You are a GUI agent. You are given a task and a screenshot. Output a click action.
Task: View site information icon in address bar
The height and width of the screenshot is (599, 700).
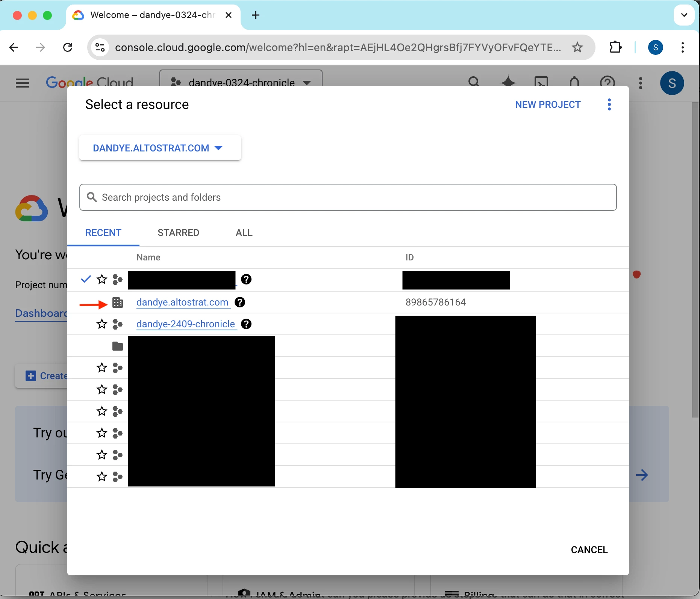[x=100, y=47]
